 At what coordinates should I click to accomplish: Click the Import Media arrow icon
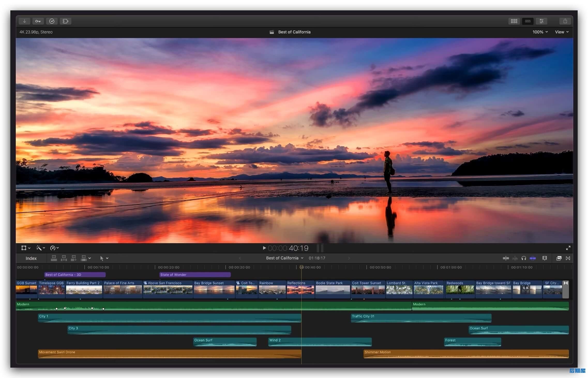(25, 21)
